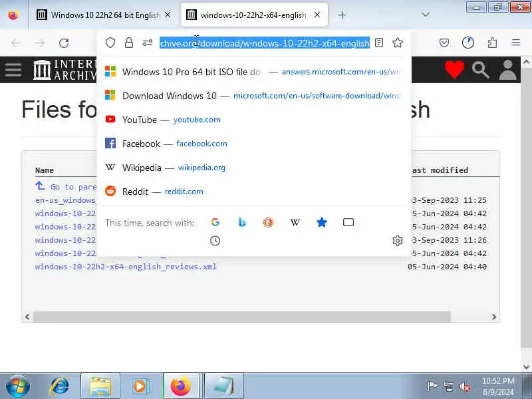Click the Firefox taskbar button

tap(181, 386)
